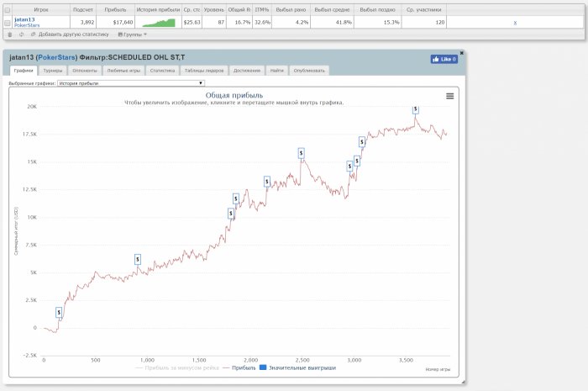Viewport: 588px width, 391px height.
Task: Open the green profit history sparkline
Action: (159, 23)
